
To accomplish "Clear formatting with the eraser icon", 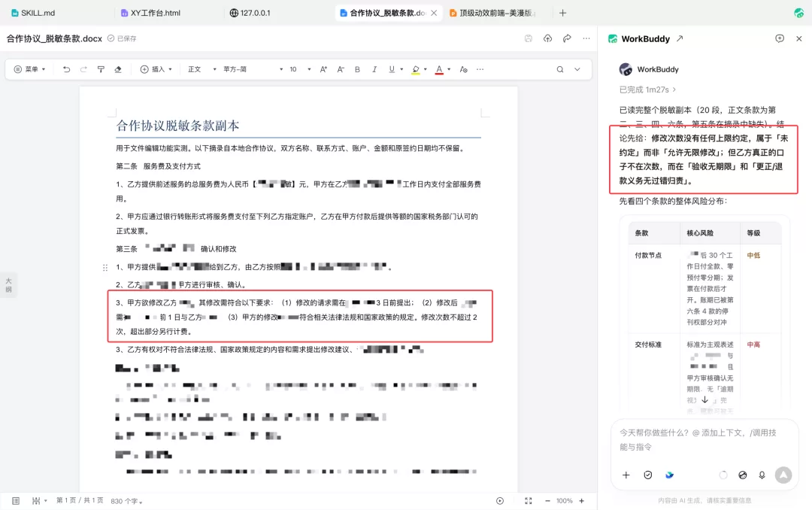I will coord(118,69).
